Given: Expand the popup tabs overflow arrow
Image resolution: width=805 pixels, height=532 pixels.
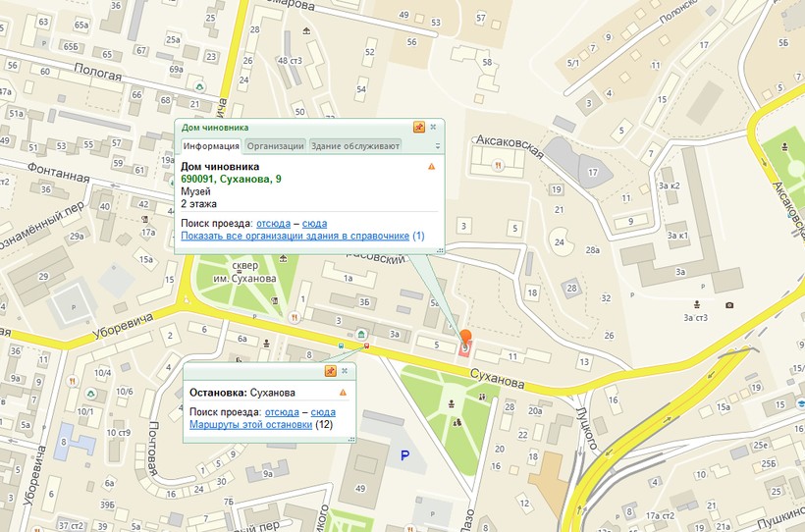Looking at the screenshot, I should point(438,146).
